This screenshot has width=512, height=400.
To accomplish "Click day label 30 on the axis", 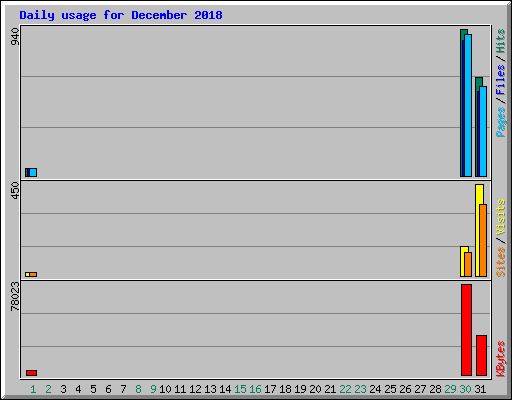I will 465,389.
